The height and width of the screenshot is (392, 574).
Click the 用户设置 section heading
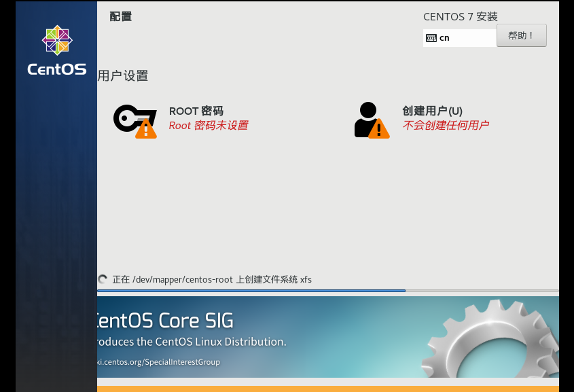(x=123, y=76)
